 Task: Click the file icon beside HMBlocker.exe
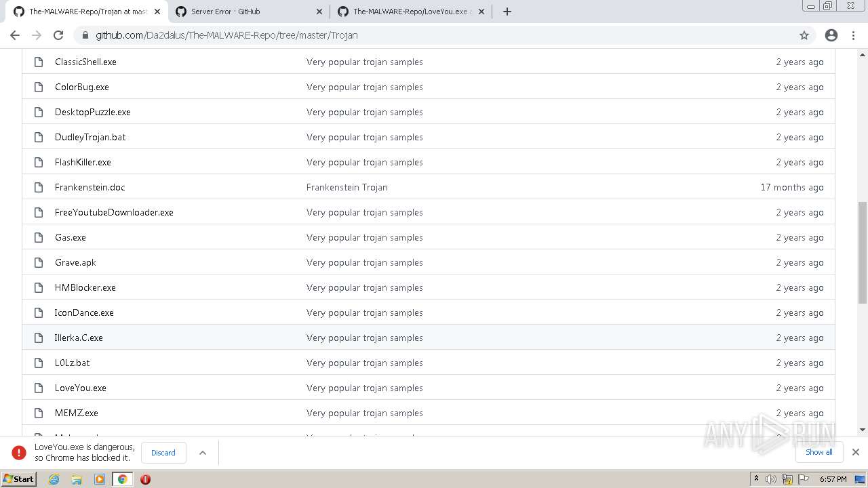[39, 287]
